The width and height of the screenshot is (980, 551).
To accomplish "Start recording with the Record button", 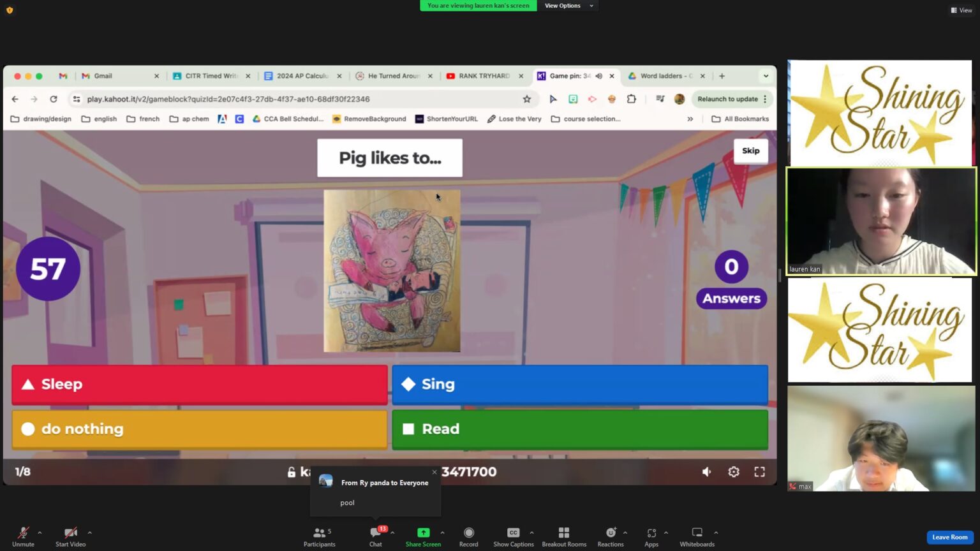I will click(x=468, y=536).
